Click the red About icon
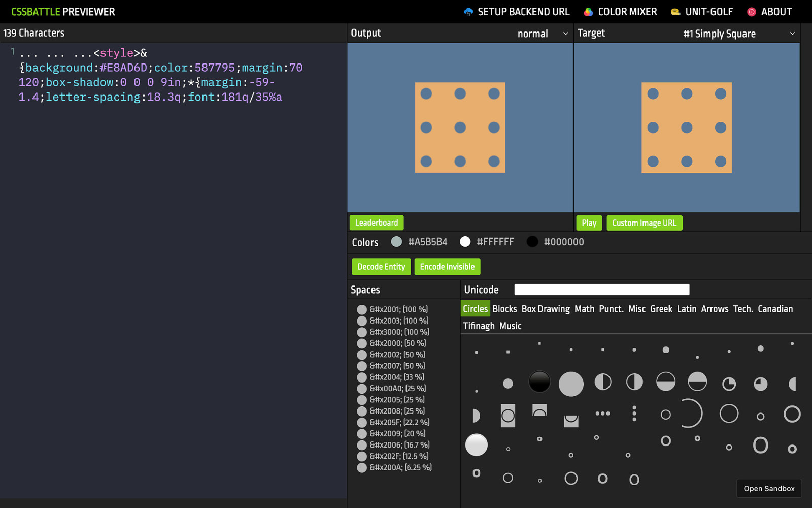812x508 pixels. click(x=752, y=12)
